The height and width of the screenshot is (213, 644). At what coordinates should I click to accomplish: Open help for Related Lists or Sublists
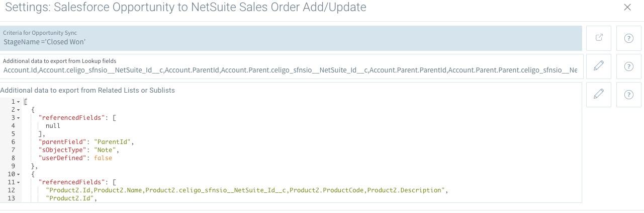(x=628, y=95)
